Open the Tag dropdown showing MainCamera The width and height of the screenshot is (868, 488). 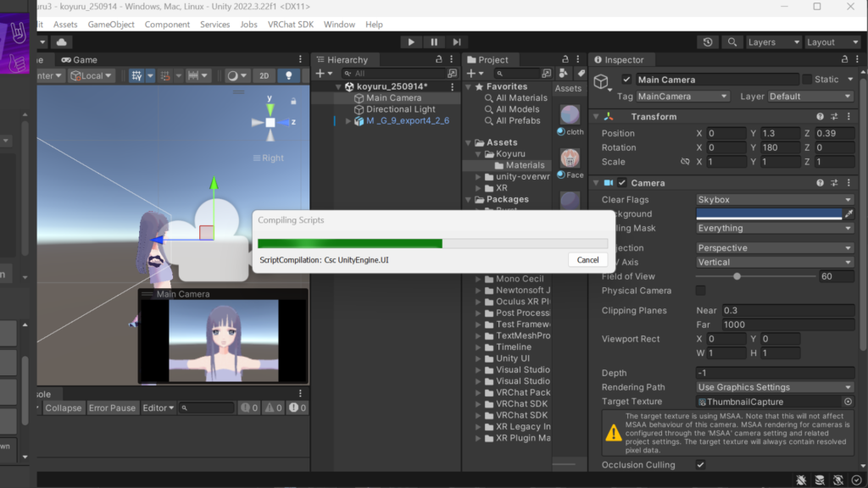pos(682,97)
